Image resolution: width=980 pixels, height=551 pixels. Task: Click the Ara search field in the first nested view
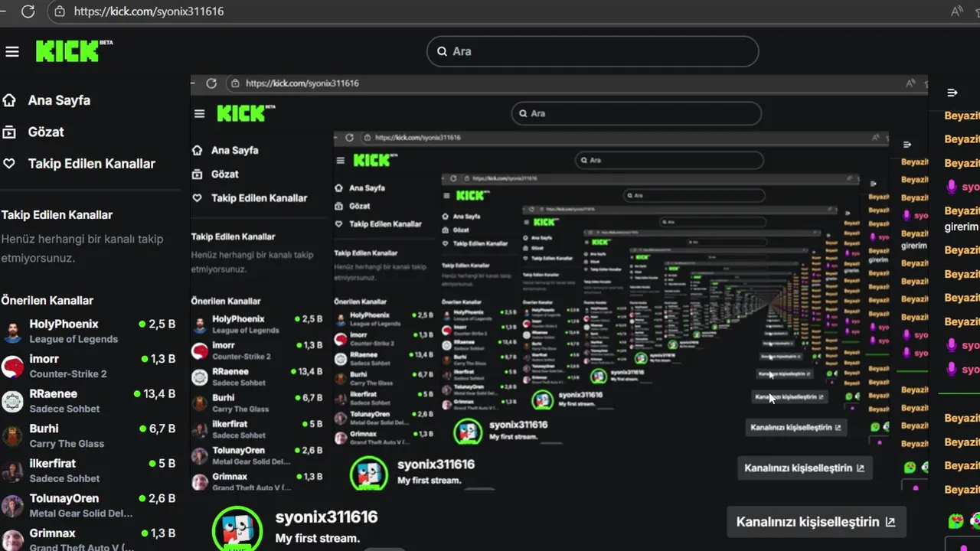pos(636,113)
